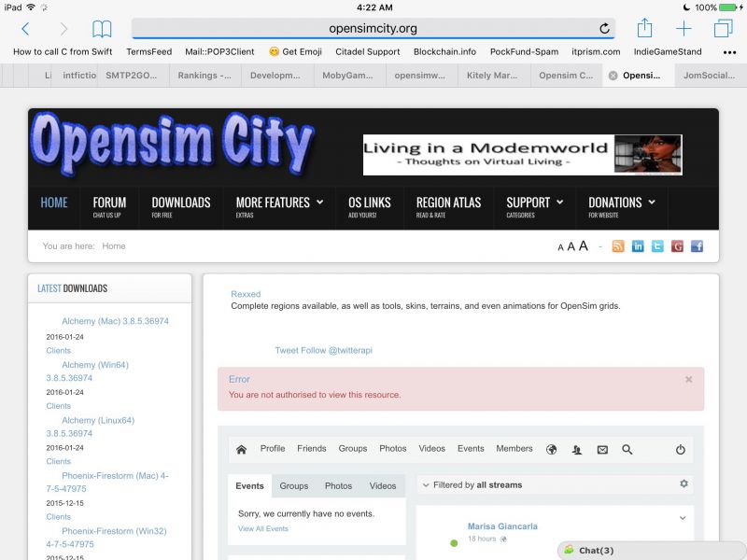Open the Region Atlas menu item
This screenshot has width=747, height=560.
coord(448,207)
